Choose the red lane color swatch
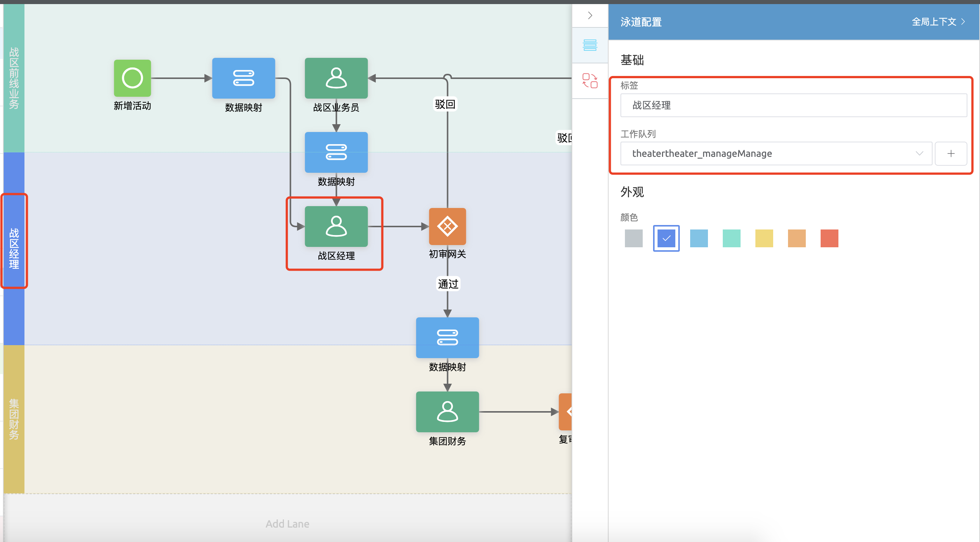 tap(830, 238)
